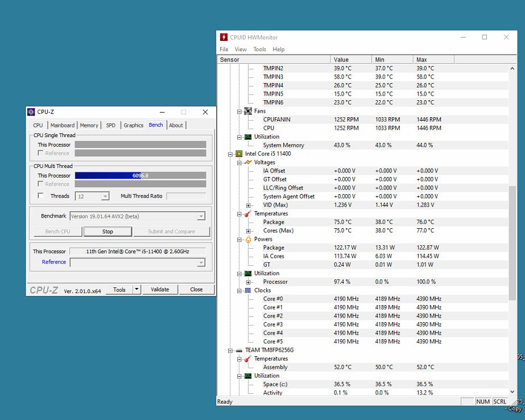The width and height of the screenshot is (525, 420).
Task: Click the Utilization icon above Processor row
Action: 248,273
